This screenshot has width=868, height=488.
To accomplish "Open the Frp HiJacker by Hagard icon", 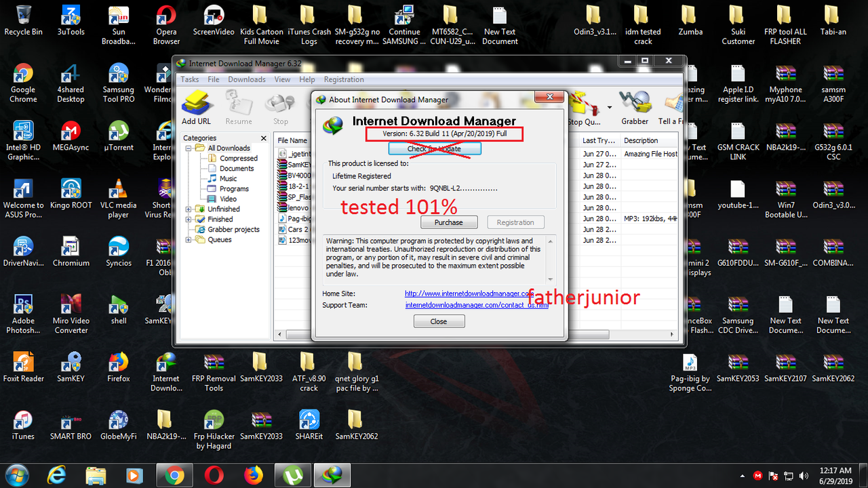I will point(214,430).
